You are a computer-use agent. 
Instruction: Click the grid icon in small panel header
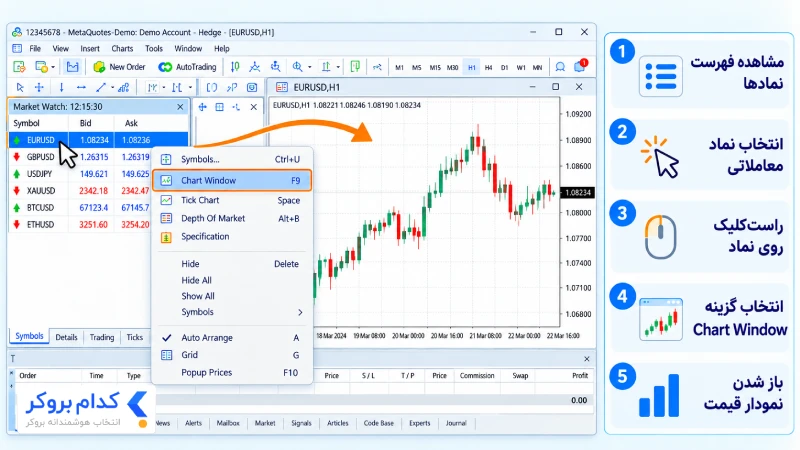(219, 107)
